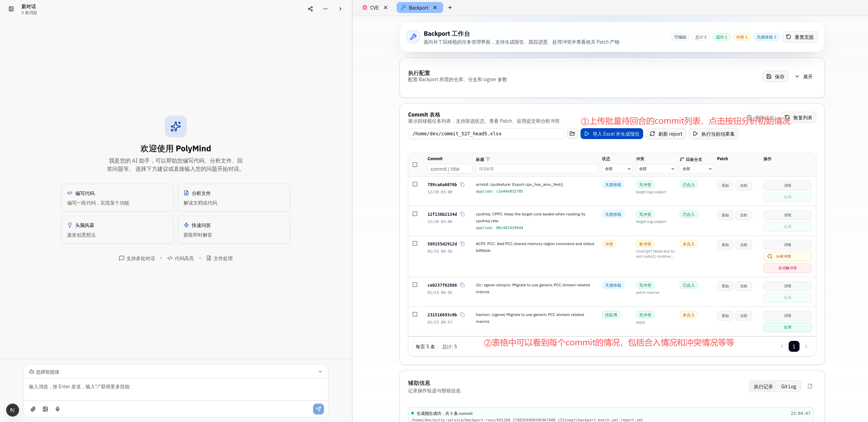Click 导入 Excel 并生成报告 button
The width and height of the screenshot is (868, 422).
tap(612, 134)
